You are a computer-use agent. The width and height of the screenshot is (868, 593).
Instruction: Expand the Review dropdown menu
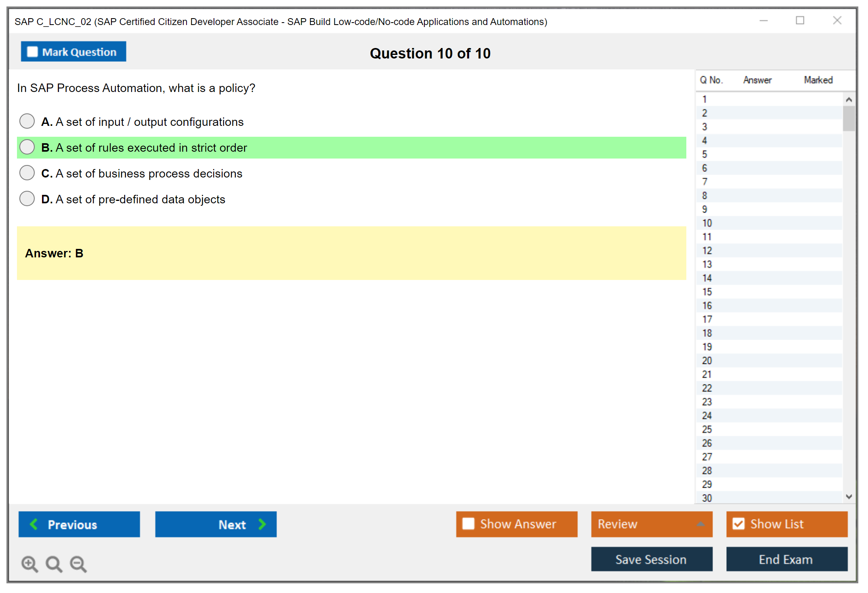700,524
